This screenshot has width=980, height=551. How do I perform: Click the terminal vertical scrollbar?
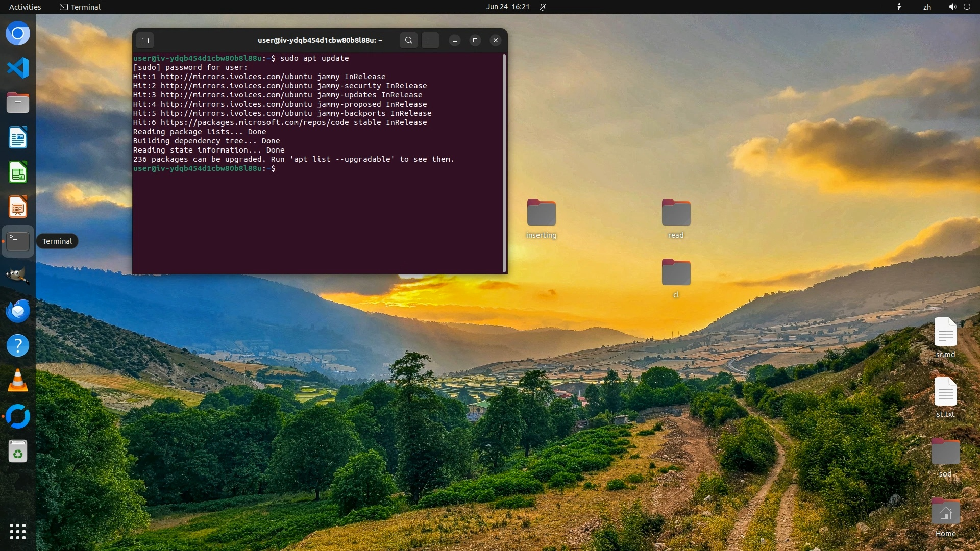click(x=504, y=163)
